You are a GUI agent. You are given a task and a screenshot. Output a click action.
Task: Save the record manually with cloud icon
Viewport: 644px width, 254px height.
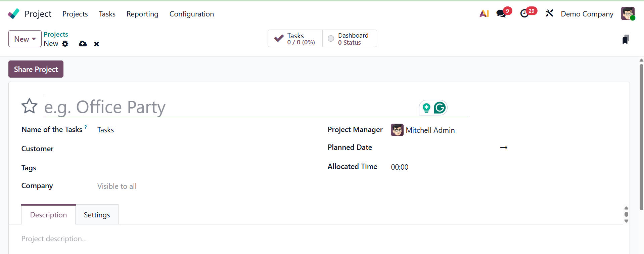click(x=83, y=44)
